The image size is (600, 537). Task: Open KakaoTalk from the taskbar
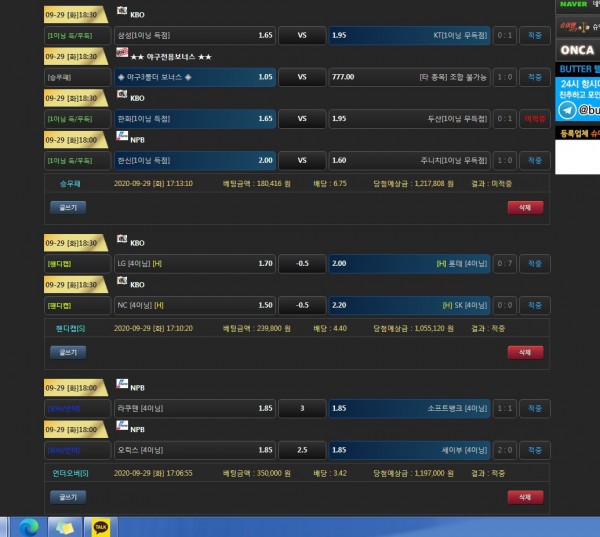click(100, 526)
